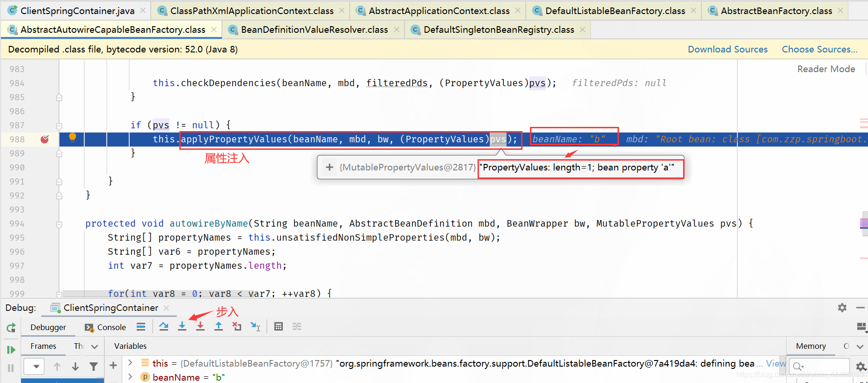
Task: Click the Step Out button
Action: click(219, 326)
